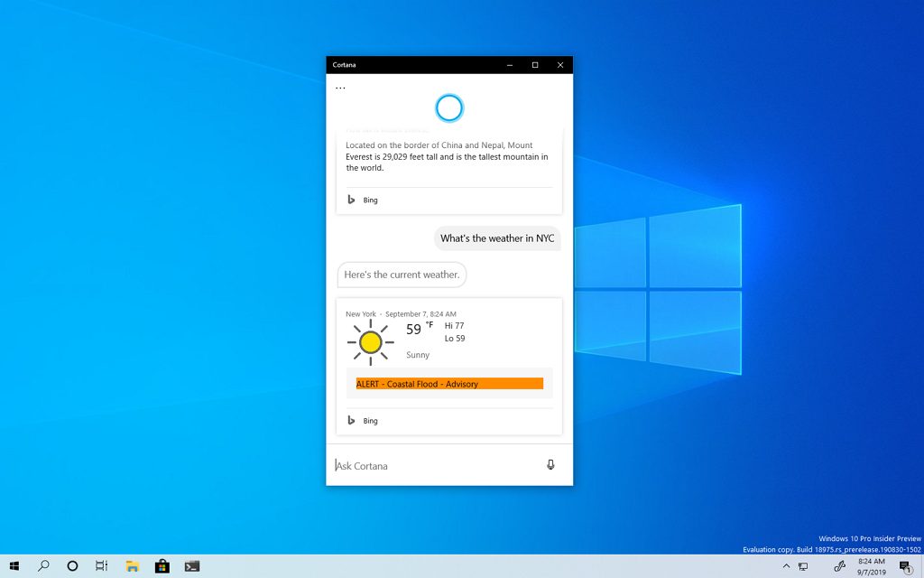The width and height of the screenshot is (924, 578).
Task: Click the weather question chat bubble
Action: [497, 238]
